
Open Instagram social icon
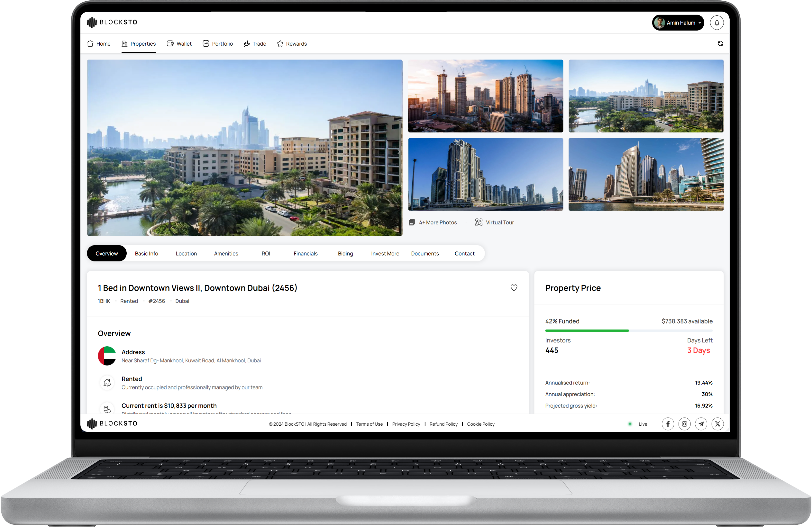click(x=684, y=424)
